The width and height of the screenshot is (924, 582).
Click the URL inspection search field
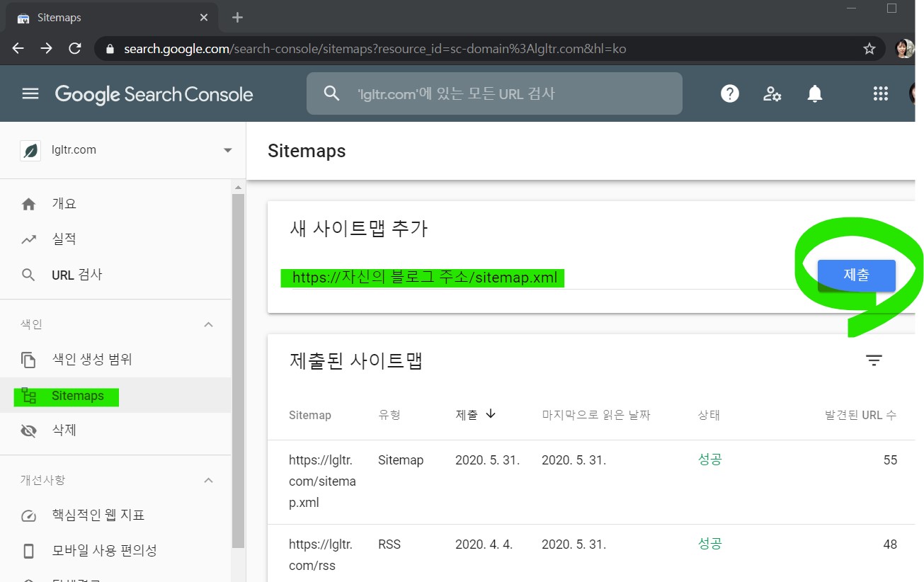click(494, 93)
